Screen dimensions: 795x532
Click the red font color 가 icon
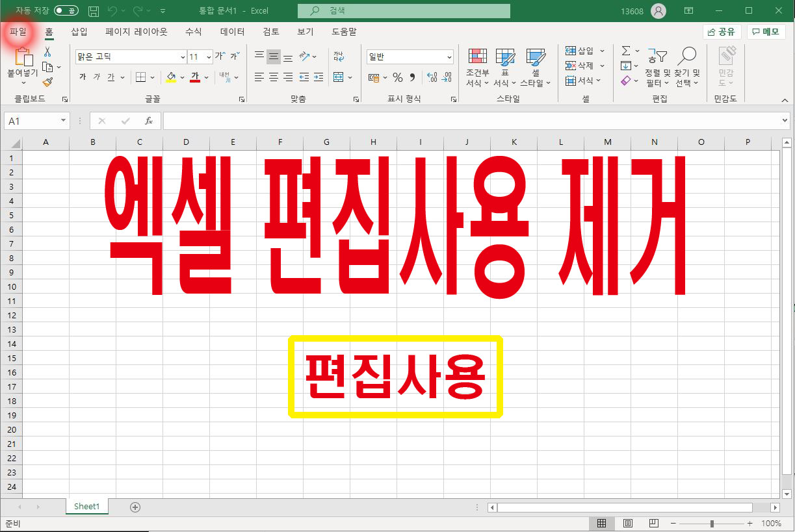point(194,77)
